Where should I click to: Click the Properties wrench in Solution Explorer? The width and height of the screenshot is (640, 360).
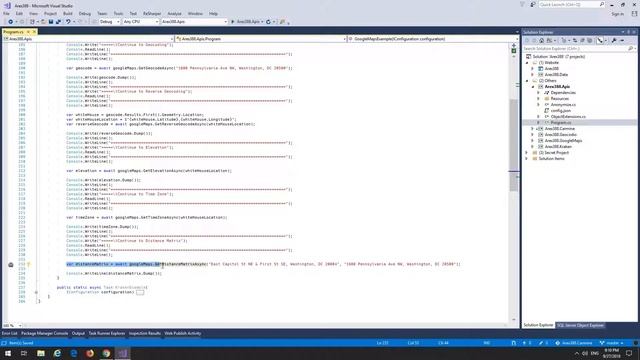[614, 40]
